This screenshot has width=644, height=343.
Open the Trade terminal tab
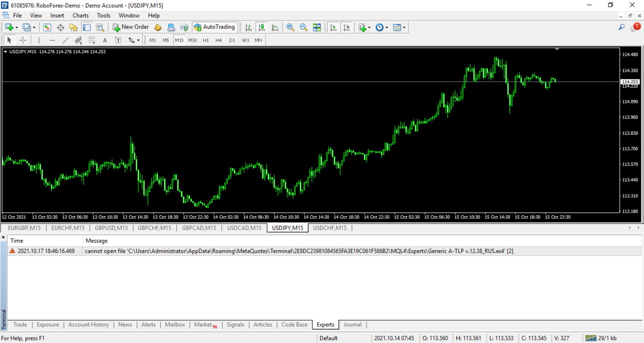tap(20, 325)
